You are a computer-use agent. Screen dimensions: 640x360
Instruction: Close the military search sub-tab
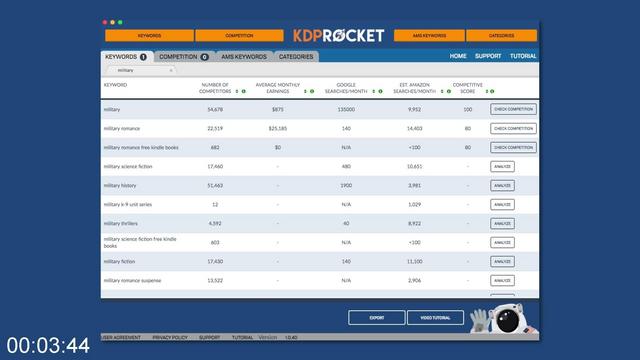click(171, 71)
